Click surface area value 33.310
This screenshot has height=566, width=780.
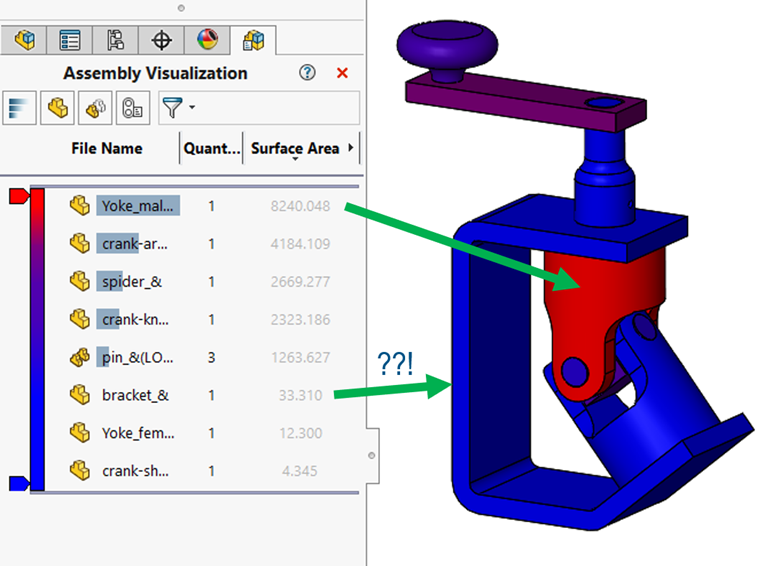tap(300, 395)
